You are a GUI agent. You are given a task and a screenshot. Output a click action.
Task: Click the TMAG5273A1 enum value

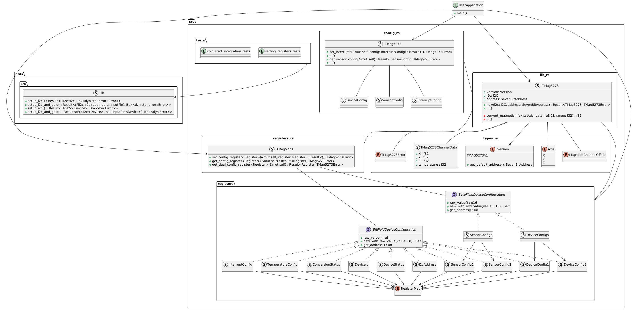pyautogui.click(x=477, y=155)
